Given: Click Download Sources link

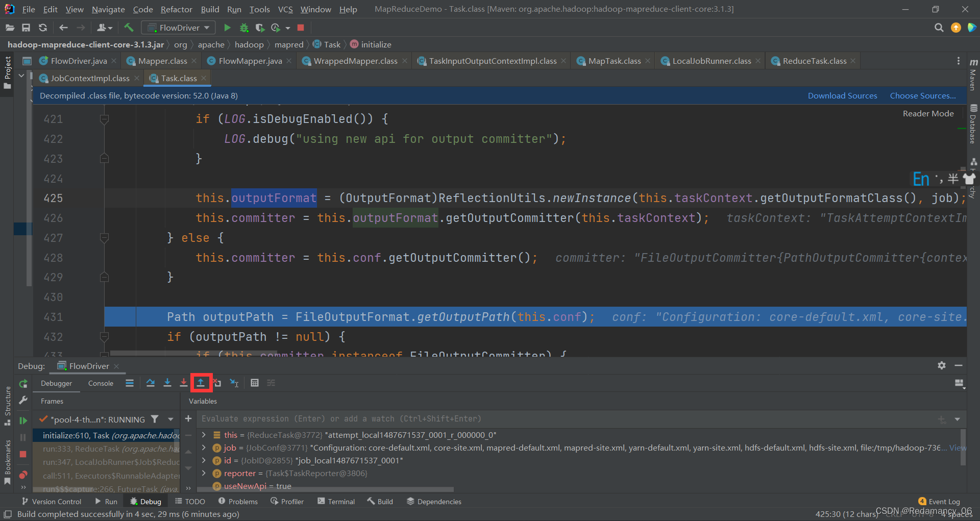Looking at the screenshot, I should coord(842,95).
